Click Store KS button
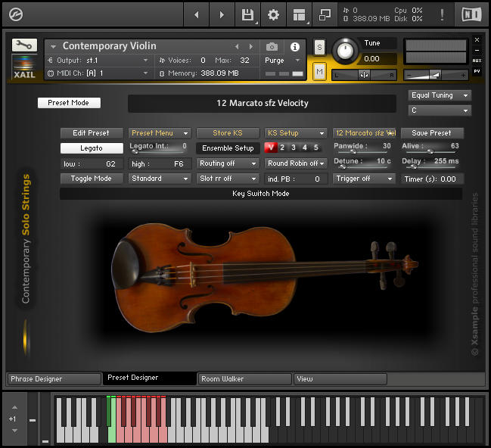This screenshot has width=491, height=448. [x=228, y=133]
